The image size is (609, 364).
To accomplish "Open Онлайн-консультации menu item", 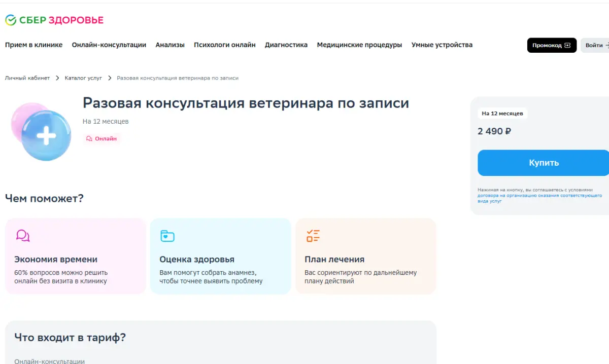I will click(x=109, y=45).
